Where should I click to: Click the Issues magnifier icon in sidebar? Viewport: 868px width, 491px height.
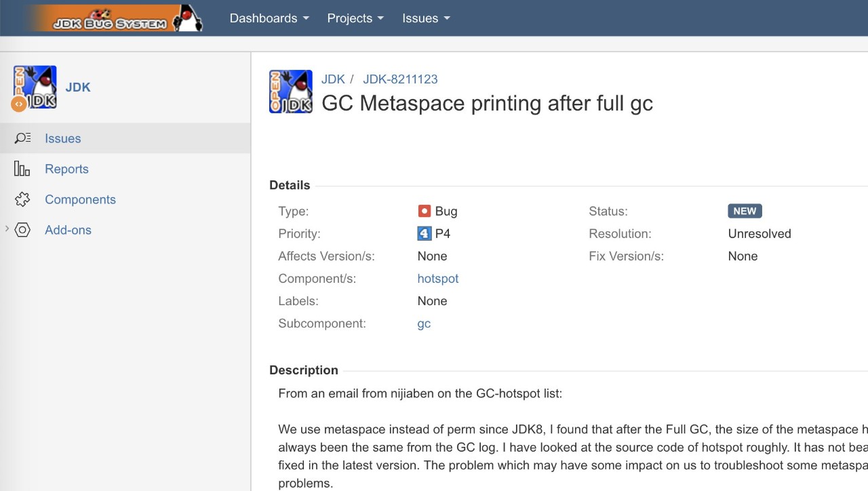pyautogui.click(x=22, y=138)
